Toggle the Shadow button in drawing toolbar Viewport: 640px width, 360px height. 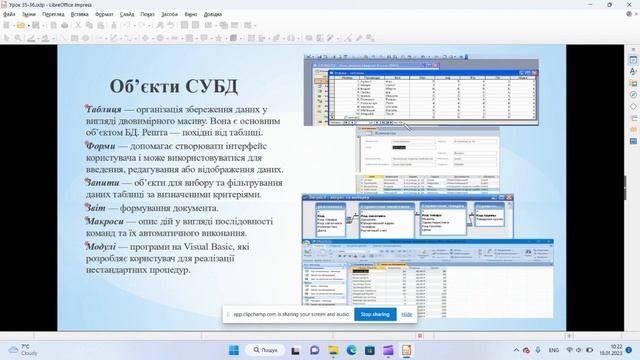tap(309, 38)
